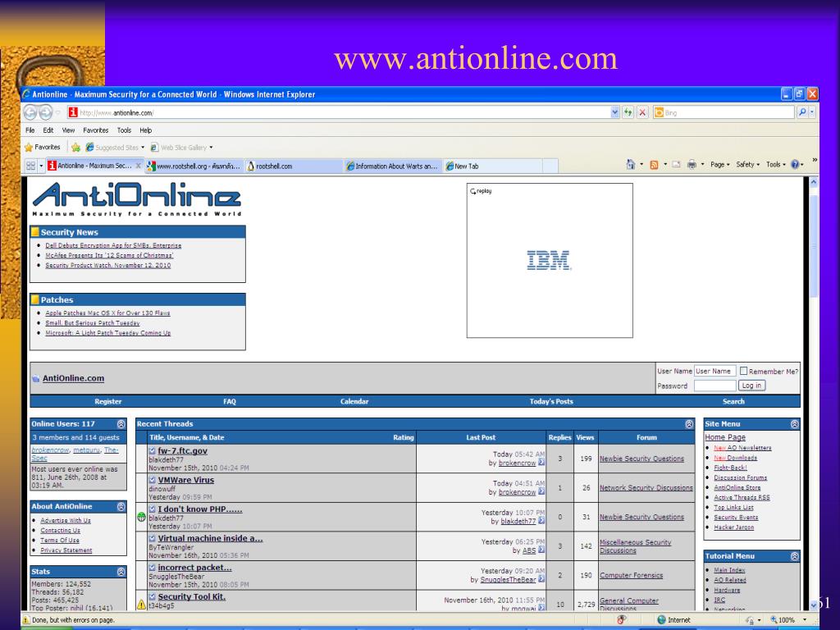This screenshot has width=840, height=630.
Task: Click the AntiOnline.com folder icon
Action: pos(36,378)
